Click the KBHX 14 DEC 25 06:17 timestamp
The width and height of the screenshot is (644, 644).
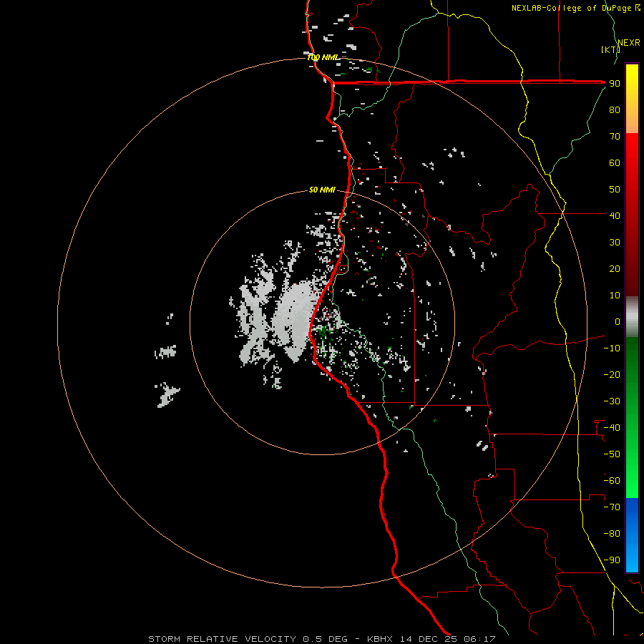point(431,639)
